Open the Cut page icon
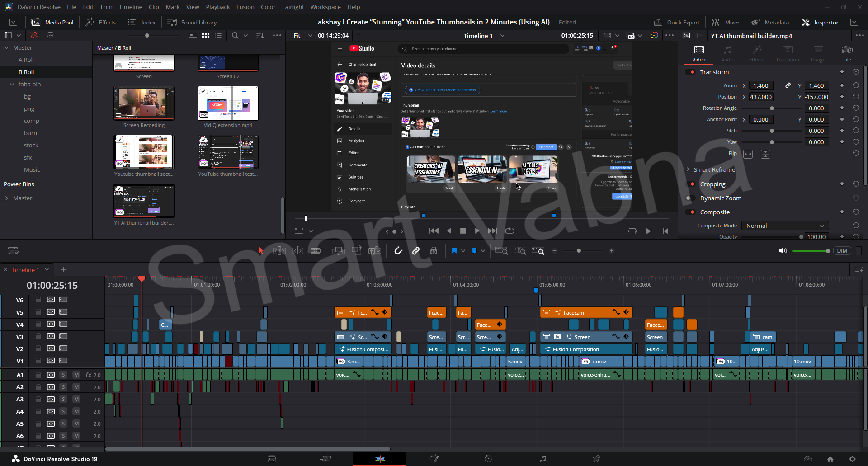Screen dimensions: 868x466 [x=325, y=459]
